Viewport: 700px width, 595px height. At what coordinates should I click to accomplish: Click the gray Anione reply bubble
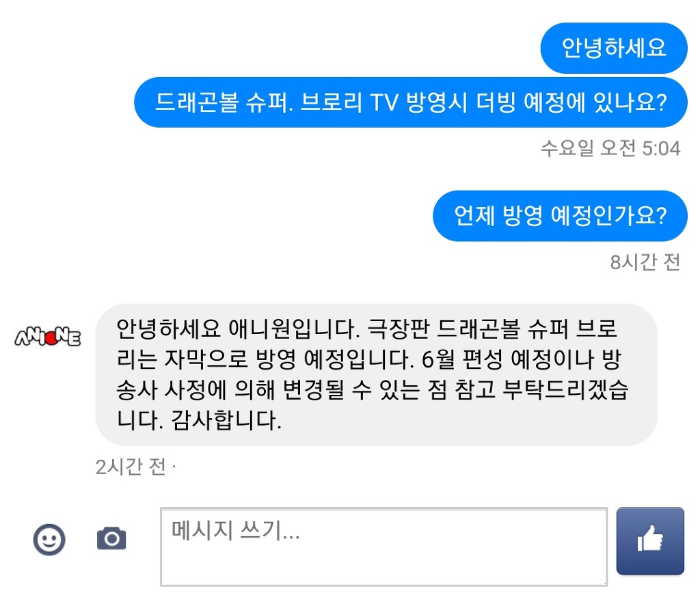[x=376, y=374]
